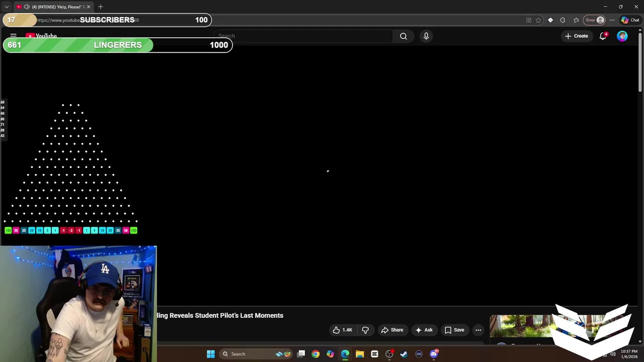
Task: Open the clock showing 10:37 PM
Action: click(x=629, y=354)
